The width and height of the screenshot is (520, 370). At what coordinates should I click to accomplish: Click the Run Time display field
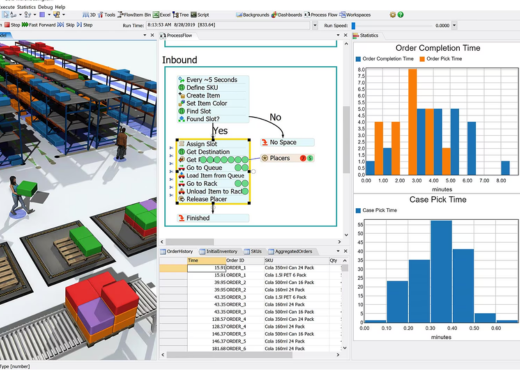coord(229,25)
